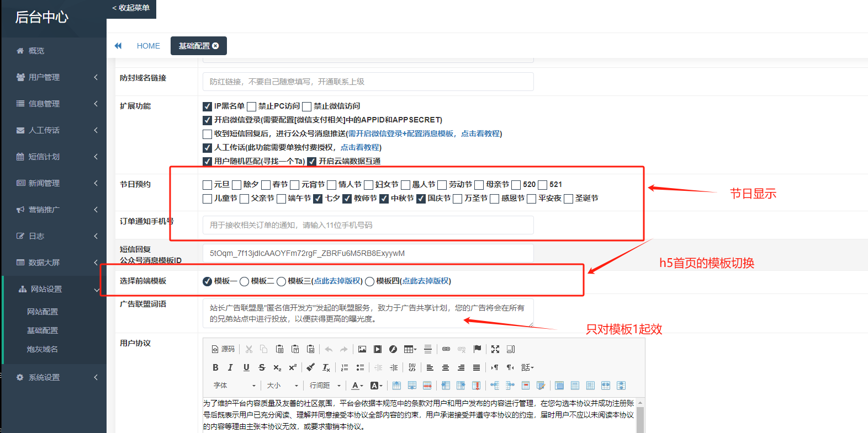Uncheck the IP黑名单 checkbox
This screenshot has width=868, height=433.
tap(208, 106)
